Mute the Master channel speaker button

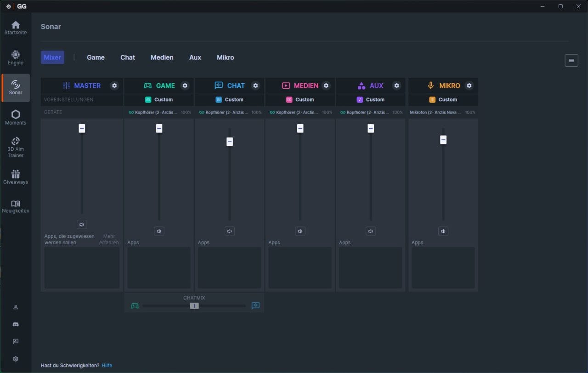[82, 224]
